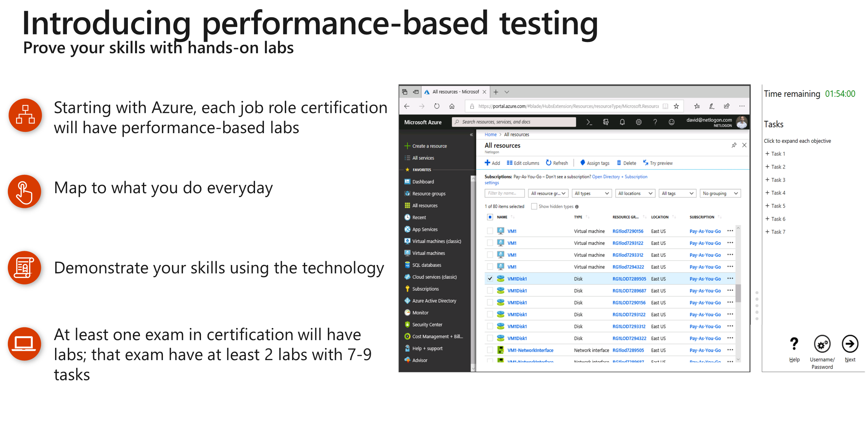This screenshot has height=429, width=868.
Task: Send feedback with the smiley icon
Action: pos(671,122)
